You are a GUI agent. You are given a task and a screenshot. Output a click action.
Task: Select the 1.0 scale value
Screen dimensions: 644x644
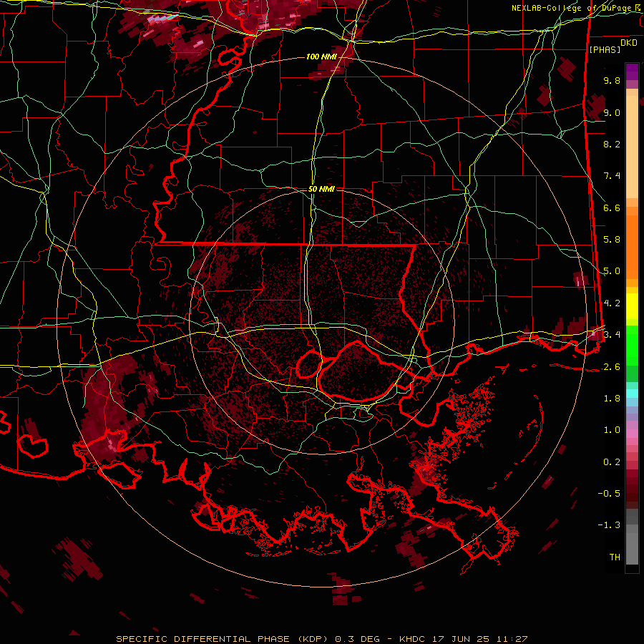pos(612,430)
